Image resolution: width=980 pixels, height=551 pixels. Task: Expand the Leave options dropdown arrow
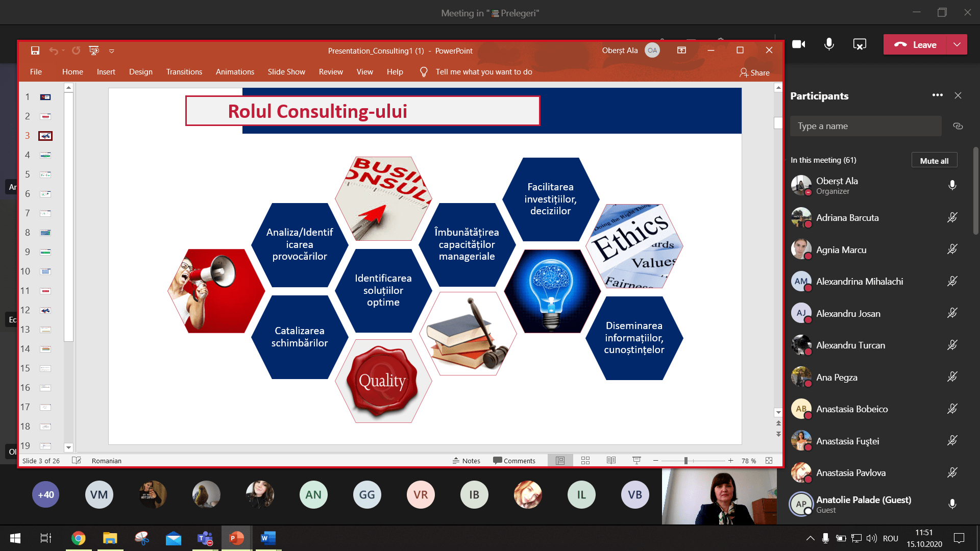point(957,44)
